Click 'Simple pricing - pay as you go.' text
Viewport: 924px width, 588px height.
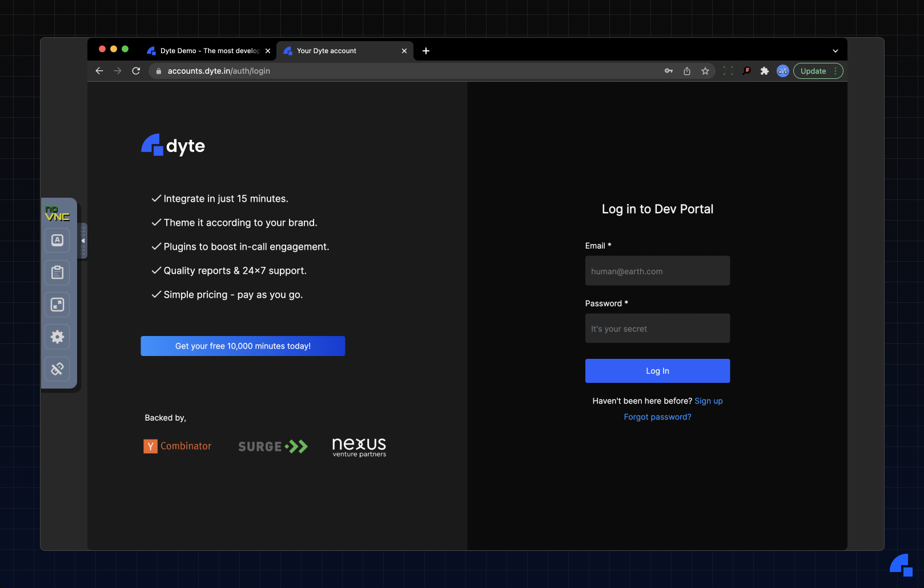coord(233,294)
